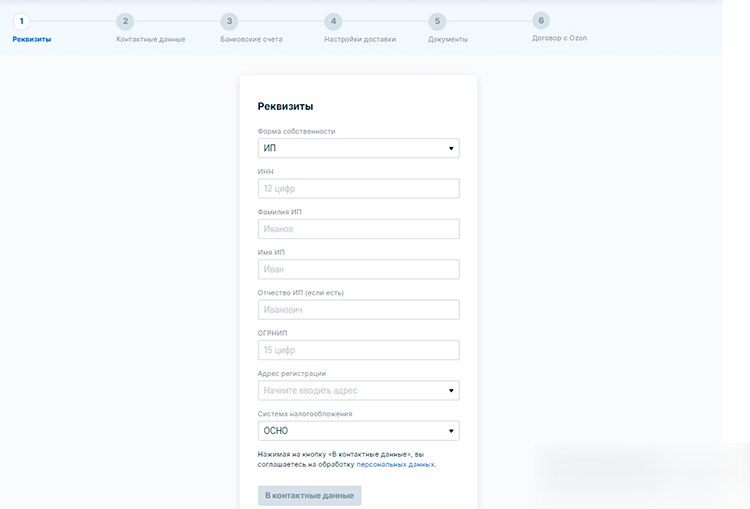Click the Фамилия ИП input field
The image size is (750, 509).
click(x=358, y=229)
